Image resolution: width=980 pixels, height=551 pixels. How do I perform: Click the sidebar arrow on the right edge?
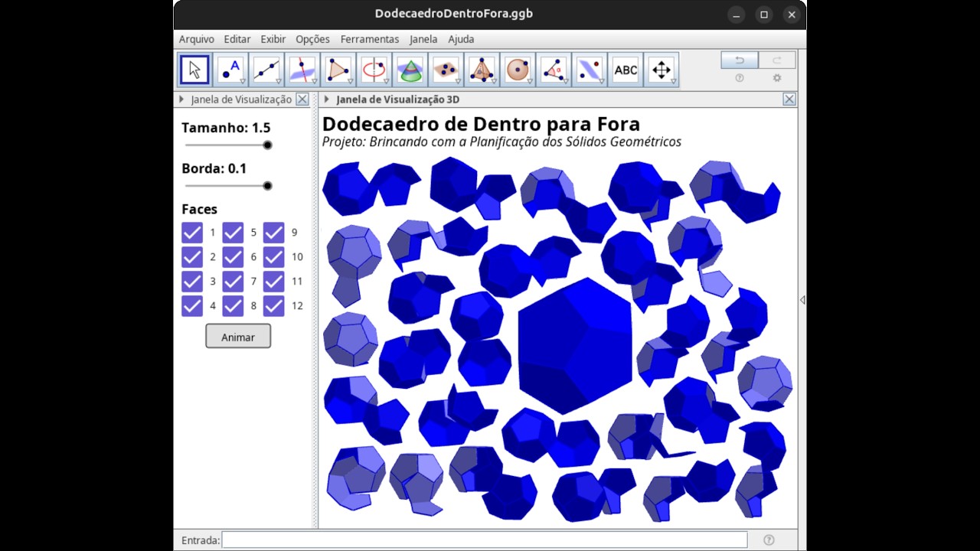click(802, 300)
